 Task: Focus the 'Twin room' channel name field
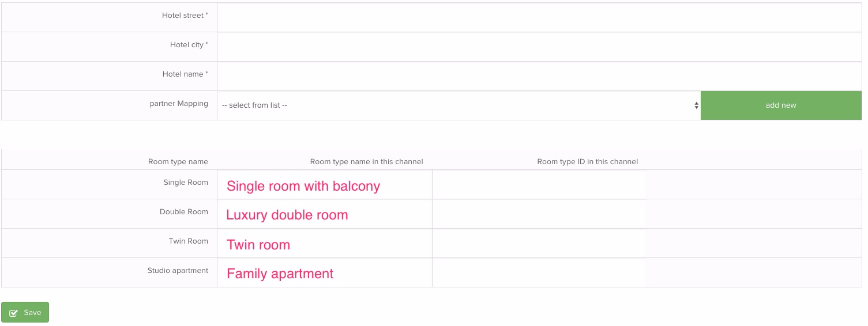pos(324,244)
